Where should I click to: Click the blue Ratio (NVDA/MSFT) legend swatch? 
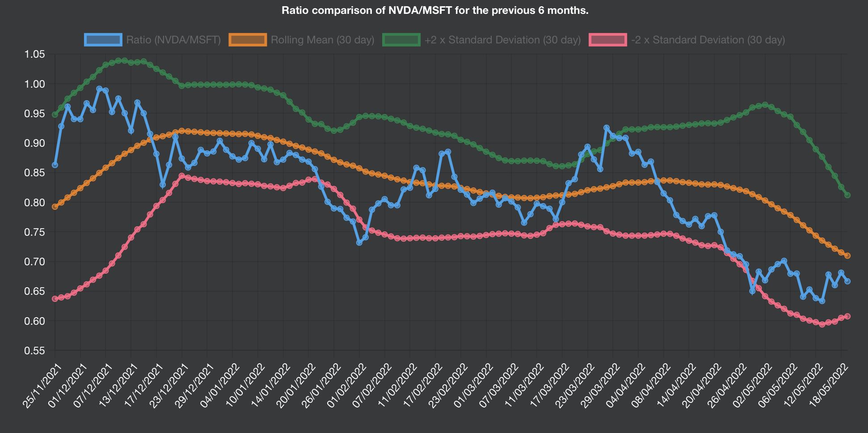[x=103, y=39]
